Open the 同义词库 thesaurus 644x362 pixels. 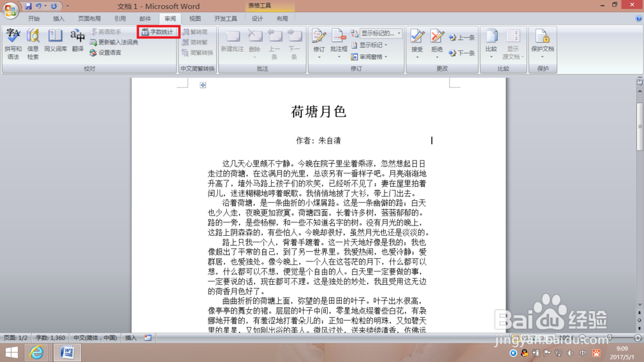pyautogui.click(x=55, y=41)
